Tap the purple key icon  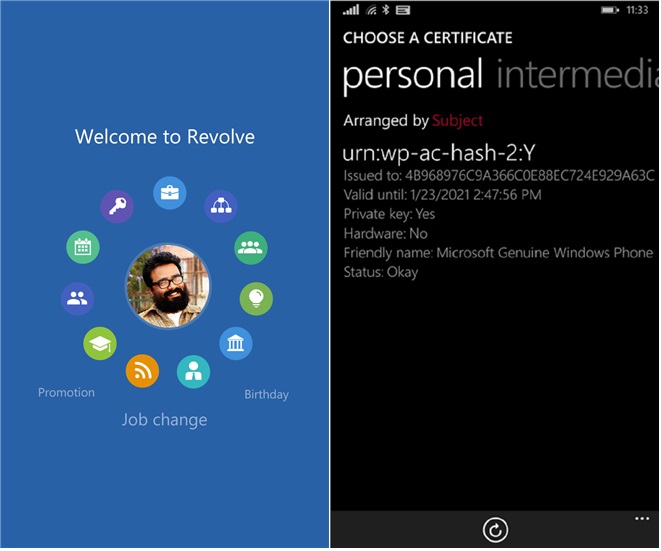click(x=117, y=207)
